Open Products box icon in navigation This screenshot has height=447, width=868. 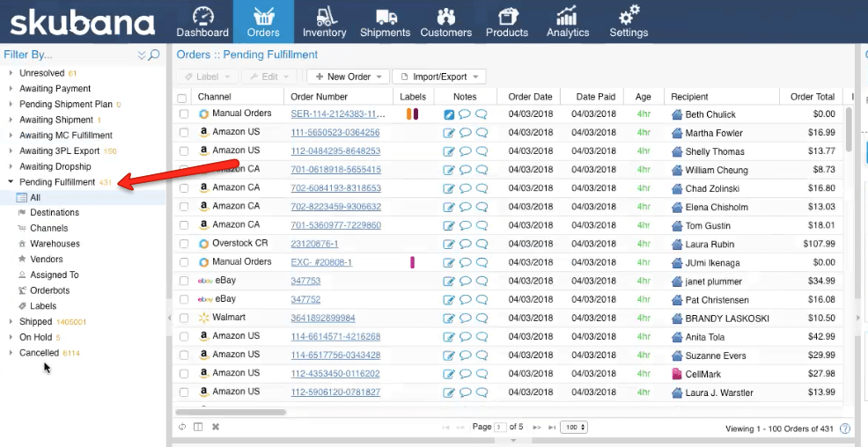tap(508, 16)
